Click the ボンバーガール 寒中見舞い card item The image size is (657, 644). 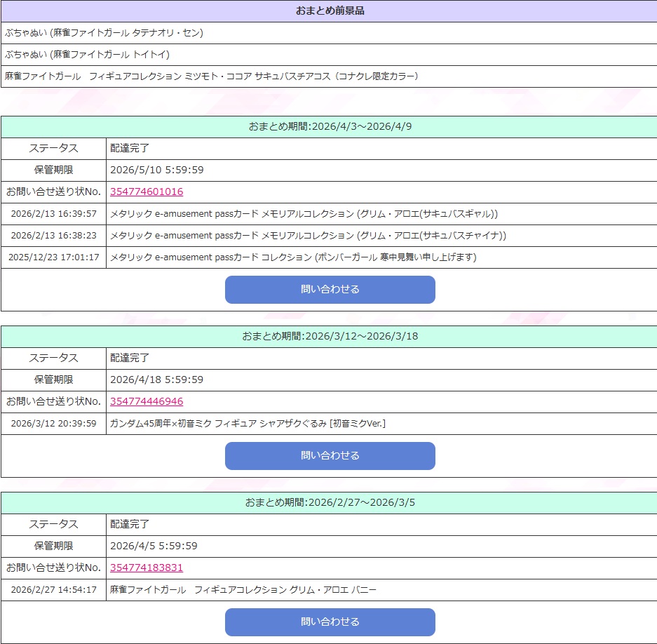293,257
